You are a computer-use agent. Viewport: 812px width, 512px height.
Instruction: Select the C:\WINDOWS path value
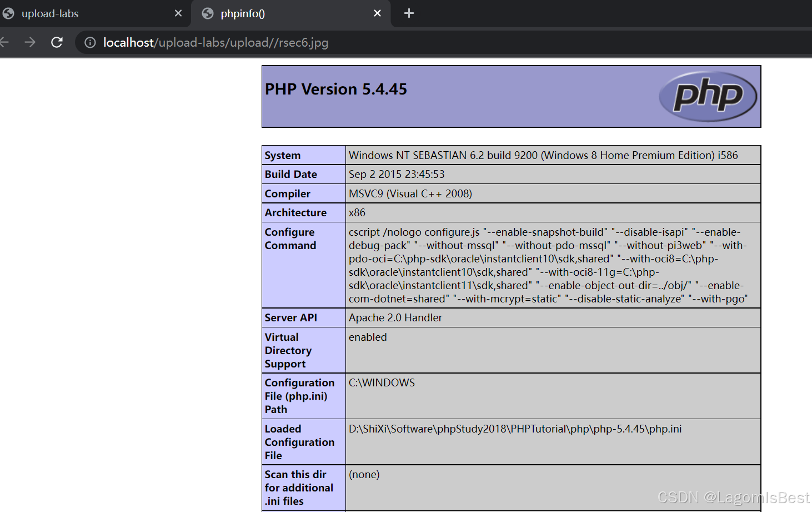tap(382, 382)
